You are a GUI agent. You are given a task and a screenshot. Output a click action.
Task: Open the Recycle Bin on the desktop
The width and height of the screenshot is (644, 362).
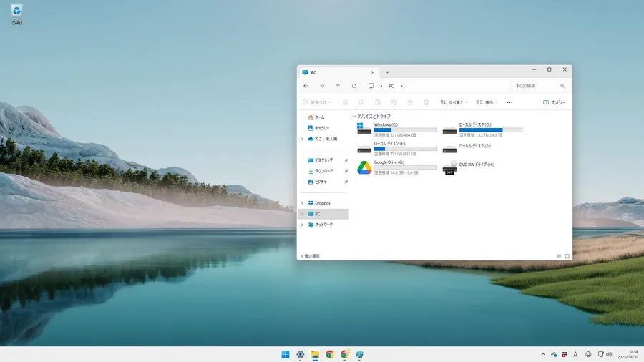[16, 11]
